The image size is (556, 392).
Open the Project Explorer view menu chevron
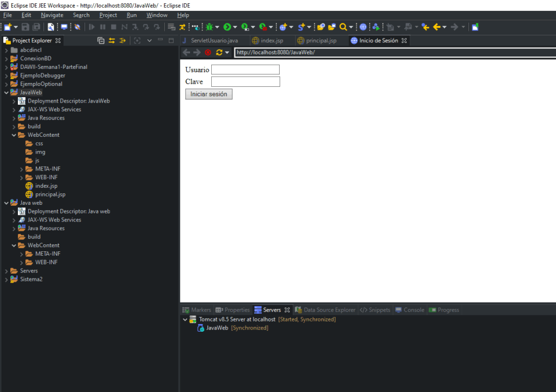coord(149,41)
